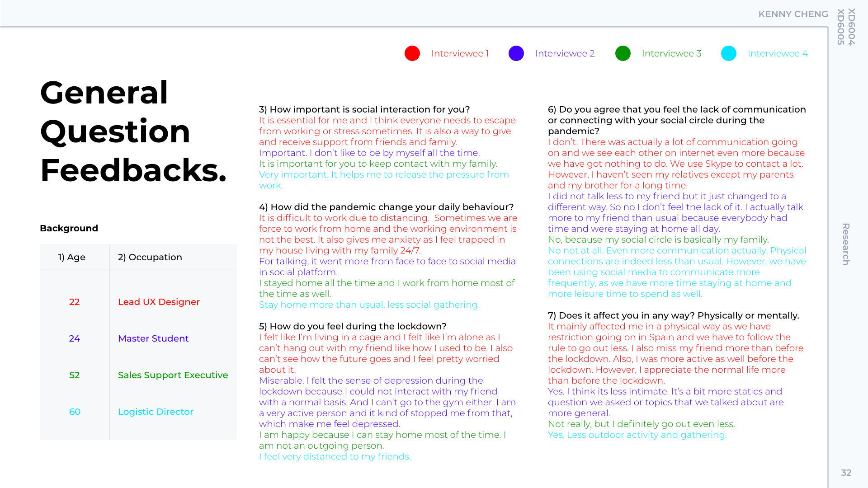Click the blue Interviewee 2 legend dot
The width and height of the screenshot is (868, 488).
tap(516, 53)
